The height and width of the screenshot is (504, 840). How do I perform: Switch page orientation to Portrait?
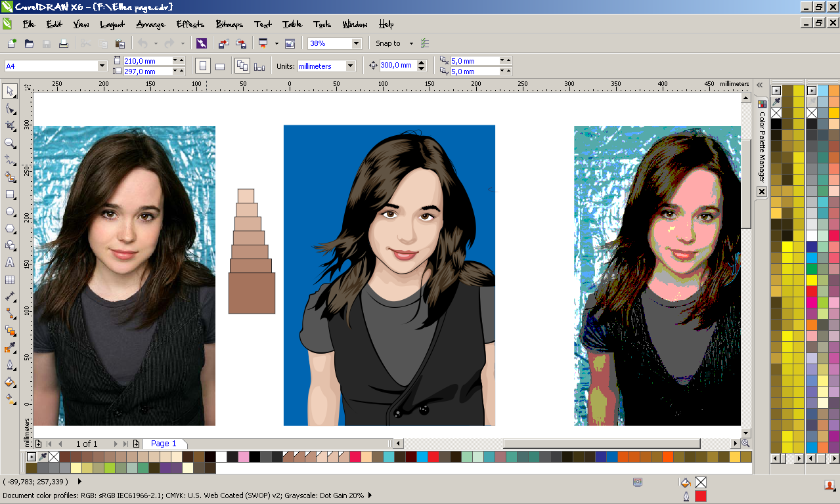[x=203, y=66]
